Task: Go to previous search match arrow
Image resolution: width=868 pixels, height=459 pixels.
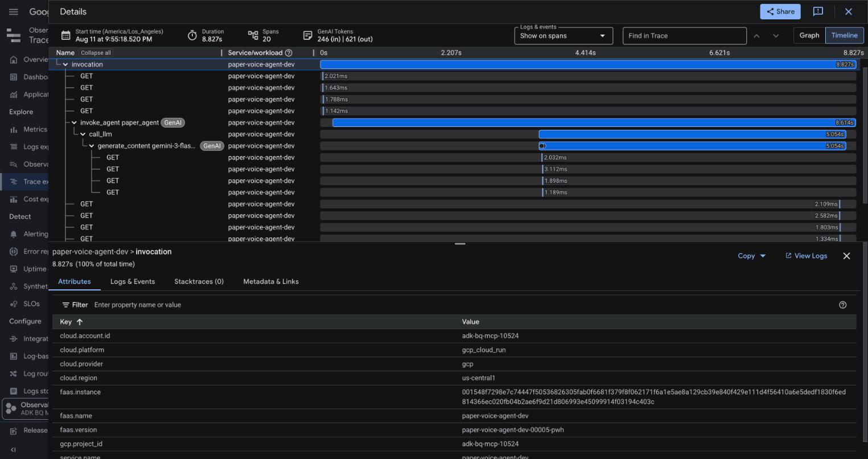Action: (756, 36)
